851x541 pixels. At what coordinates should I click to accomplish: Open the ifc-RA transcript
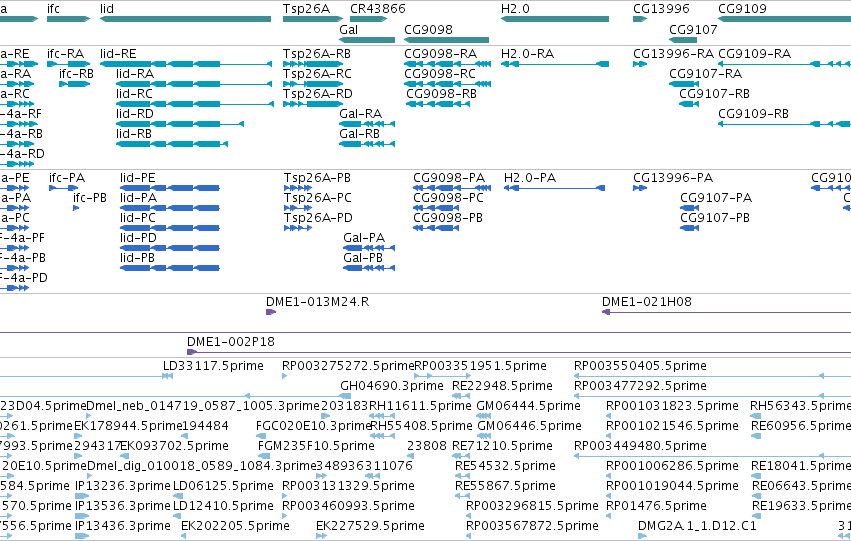[x=68, y=64]
